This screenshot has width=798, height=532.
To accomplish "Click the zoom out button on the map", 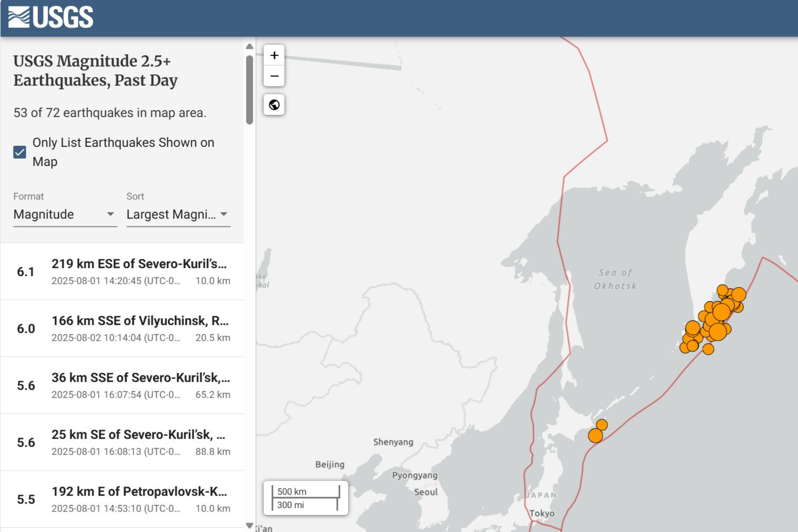I will (x=274, y=76).
